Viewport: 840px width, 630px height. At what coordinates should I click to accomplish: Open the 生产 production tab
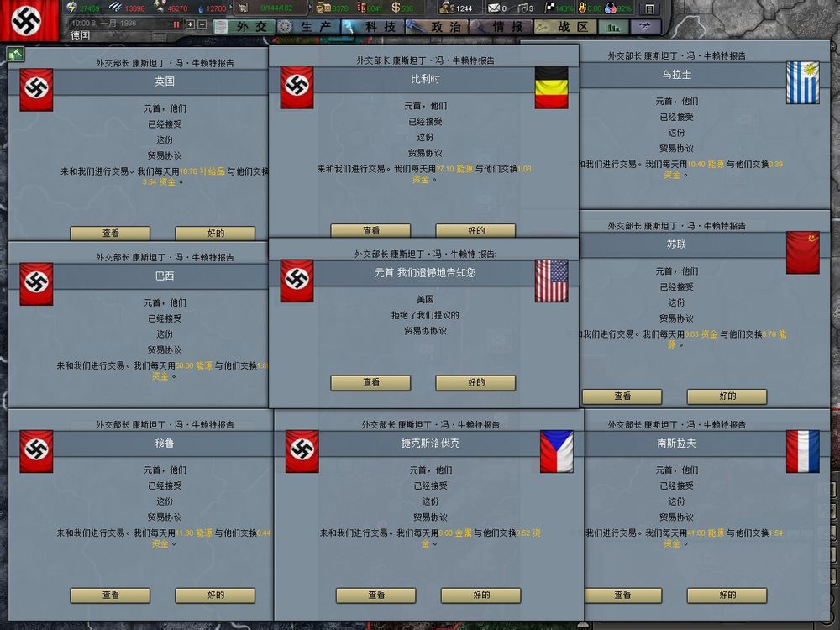tap(308, 26)
